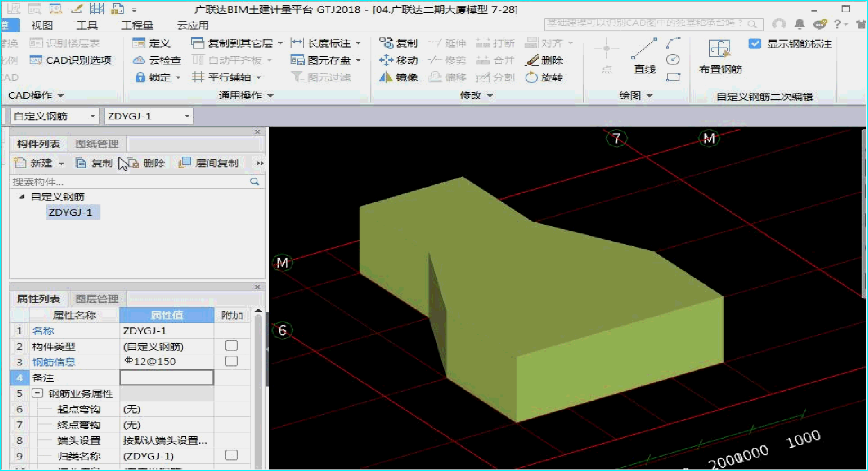The height and width of the screenshot is (471, 868).
Task: Open the 云应用 menu tab
Action: (193, 25)
